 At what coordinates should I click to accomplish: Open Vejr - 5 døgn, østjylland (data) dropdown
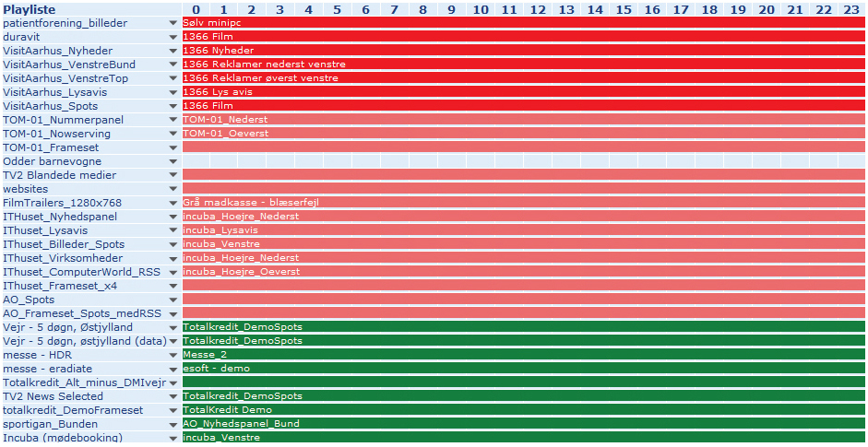[173, 341]
